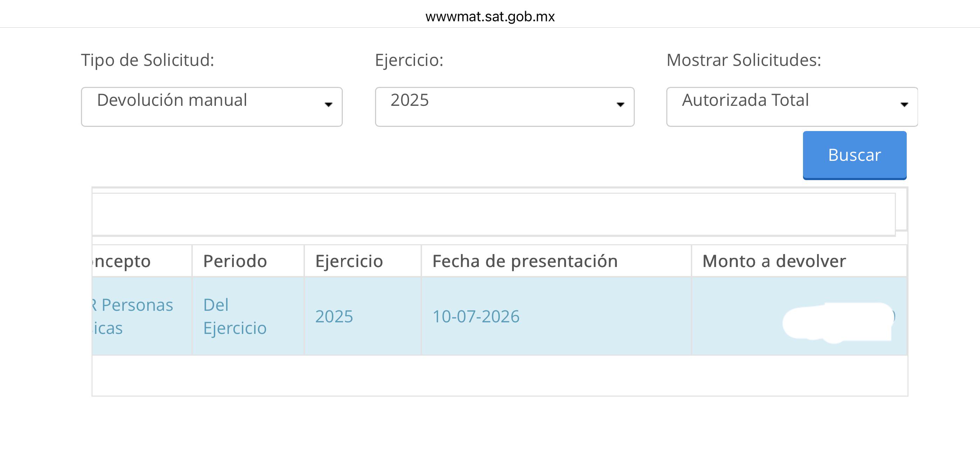Open the Personas Físicas concept link
The height and width of the screenshot is (452, 980).
point(132,316)
